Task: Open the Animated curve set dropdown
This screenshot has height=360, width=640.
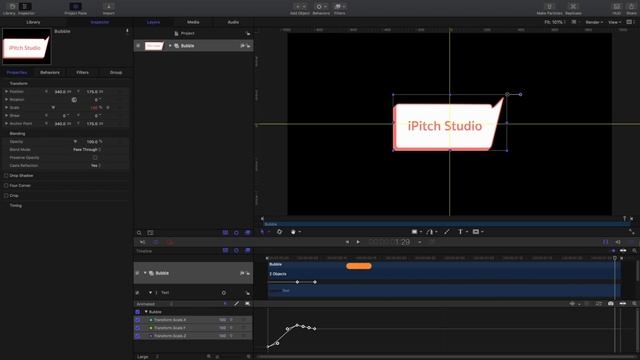Action: coord(154,304)
